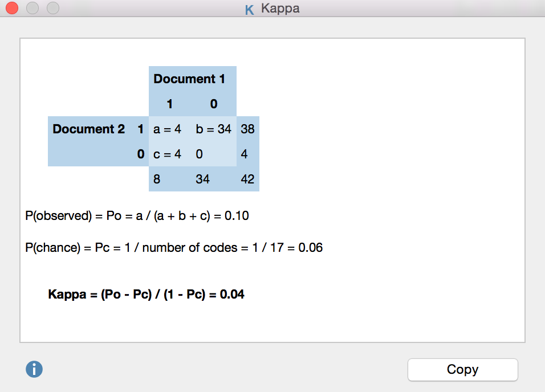Click the Kappa window title text
Viewport: 545px width, 392px height.
280,9
